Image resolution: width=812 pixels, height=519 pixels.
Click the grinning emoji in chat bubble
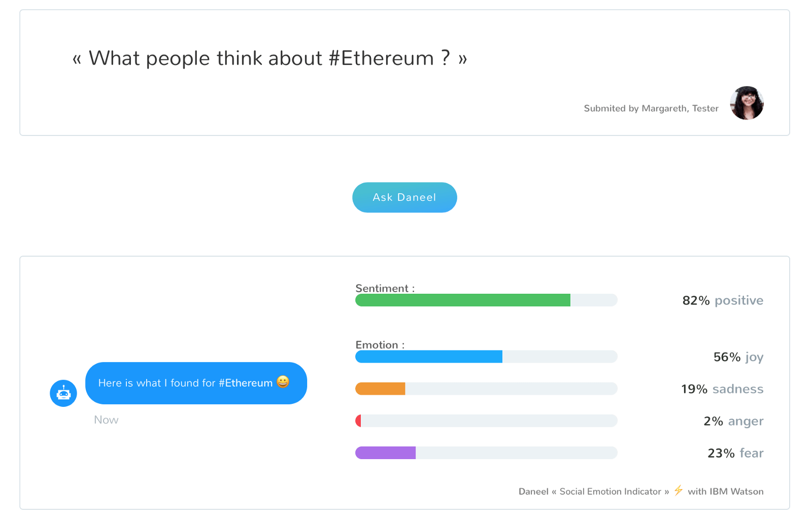coord(283,382)
